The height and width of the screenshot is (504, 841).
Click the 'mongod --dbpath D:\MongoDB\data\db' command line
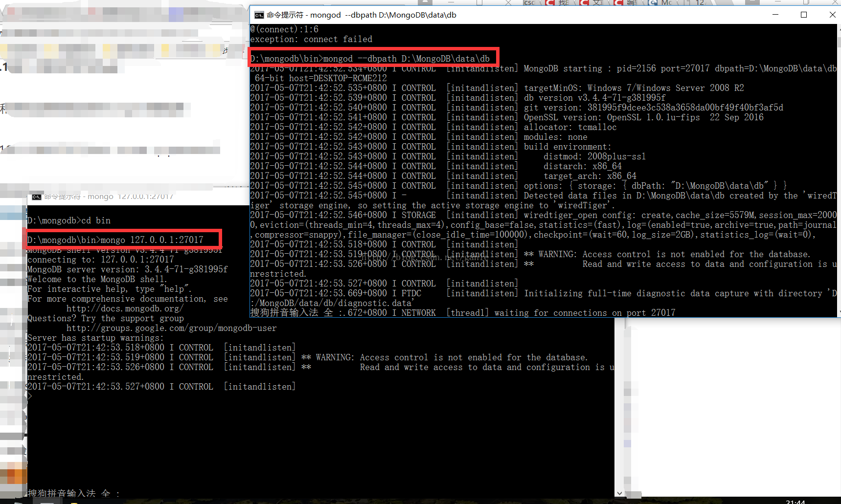pos(370,59)
